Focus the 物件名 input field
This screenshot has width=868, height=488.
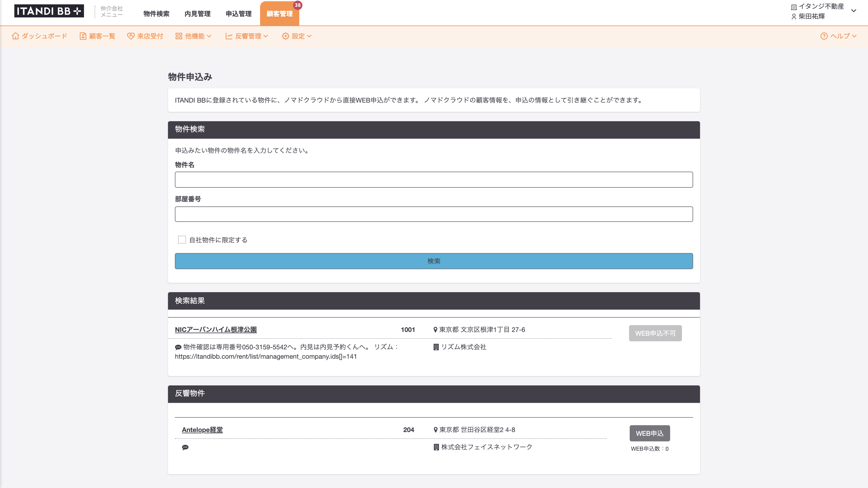434,180
